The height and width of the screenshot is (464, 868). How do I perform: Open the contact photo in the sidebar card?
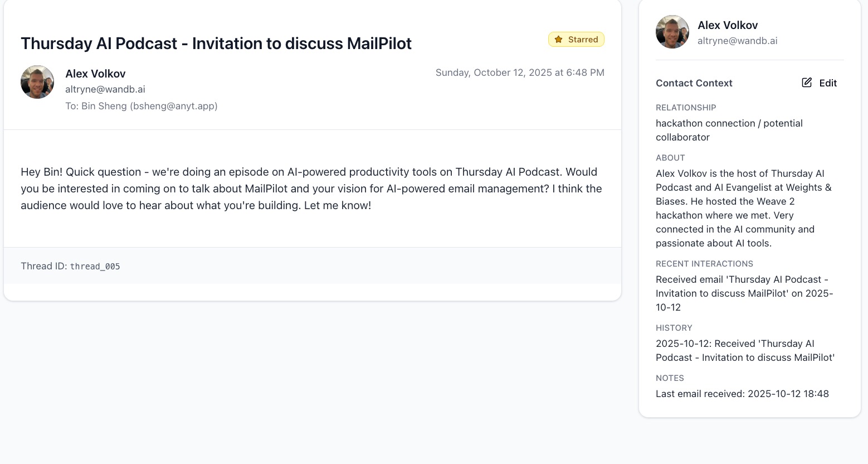[x=672, y=32]
